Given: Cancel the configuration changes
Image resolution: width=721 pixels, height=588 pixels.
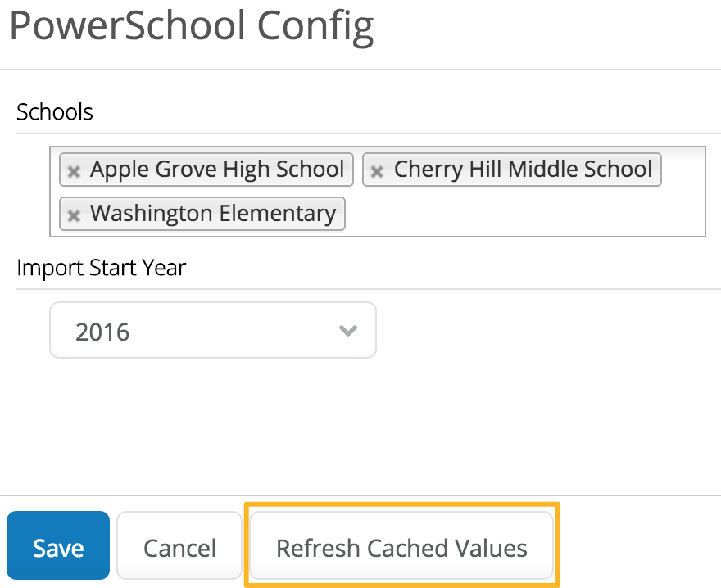Looking at the screenshot, I should click(x=179, y=547).
